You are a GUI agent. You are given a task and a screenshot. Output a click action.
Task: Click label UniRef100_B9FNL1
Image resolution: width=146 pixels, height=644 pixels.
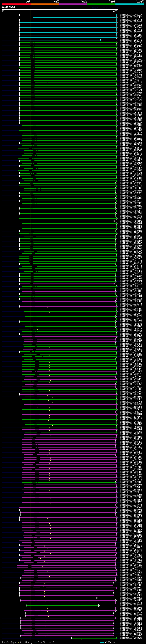(131, 597)
